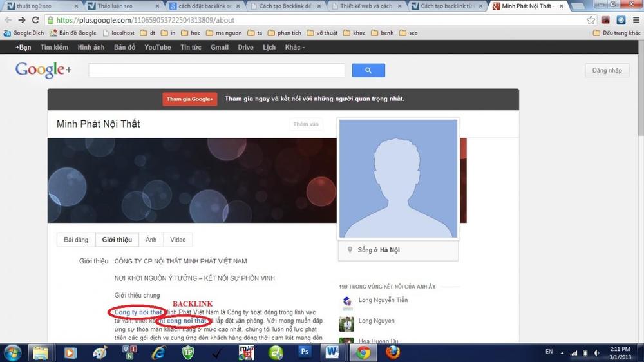Open Firefox from the taskbar
Image resolution: width=644 pixels, height=362 pixels.
coord(393,352)
